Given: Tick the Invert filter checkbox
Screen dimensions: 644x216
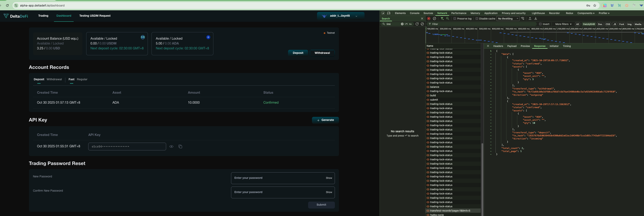Looking at the screenshot, I should tap(540, 24).
